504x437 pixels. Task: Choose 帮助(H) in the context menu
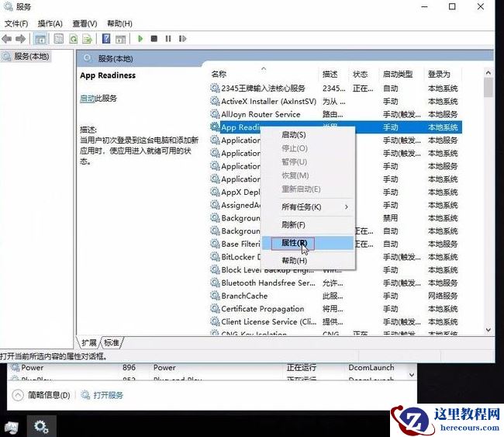(x=294, y=261)
